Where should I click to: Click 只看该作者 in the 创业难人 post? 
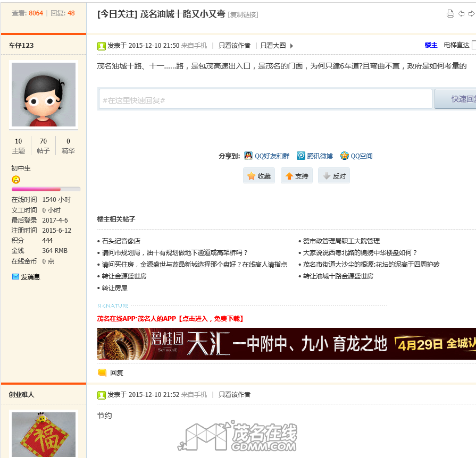click(235, 394)
